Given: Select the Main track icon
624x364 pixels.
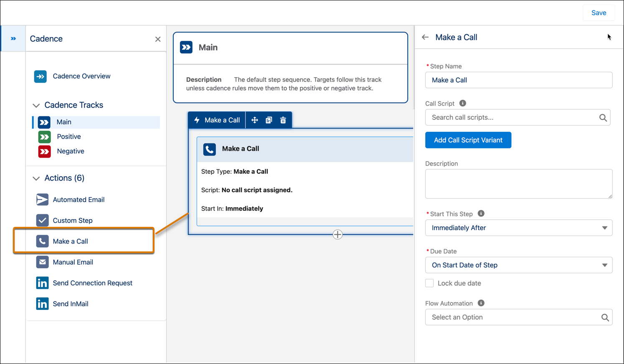Looking at the screenshot, I should (44, 122).
